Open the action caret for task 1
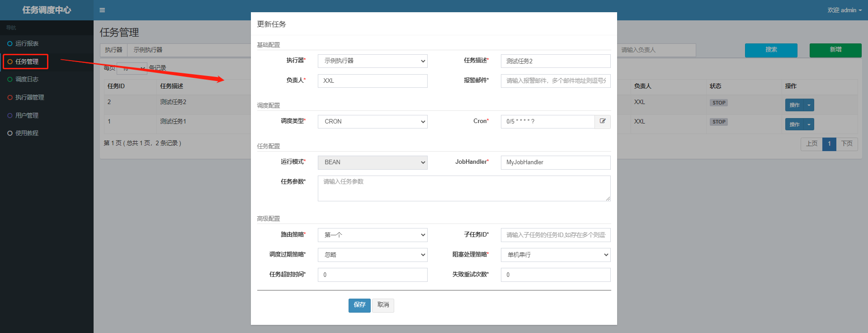Screen dimensions: 868x333 tap(809, 124)
